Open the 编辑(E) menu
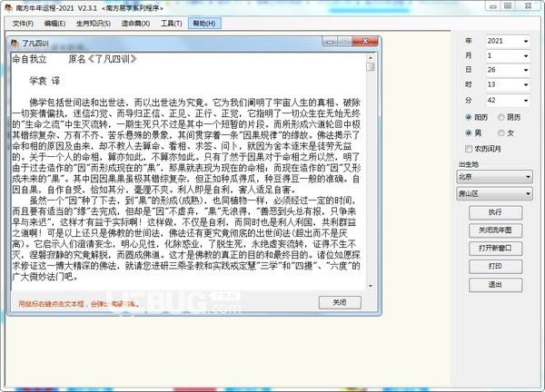The width and height of the screenshot is (545, 392). point(54,24)
